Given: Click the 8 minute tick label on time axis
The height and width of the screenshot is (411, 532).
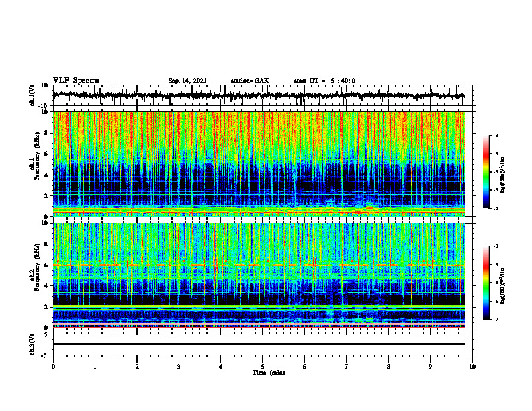Looking at the screenshot, I should click(388, 367).
